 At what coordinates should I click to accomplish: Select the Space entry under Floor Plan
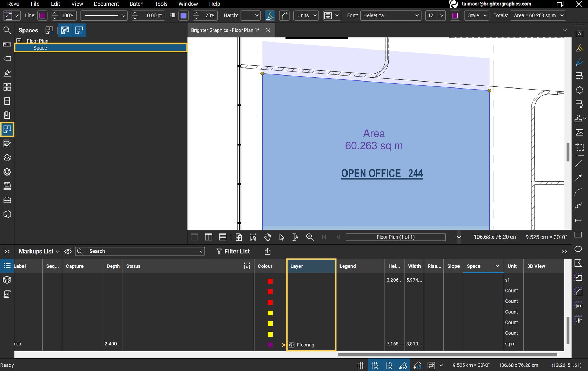pyautogui.click(x=40, y=47)
